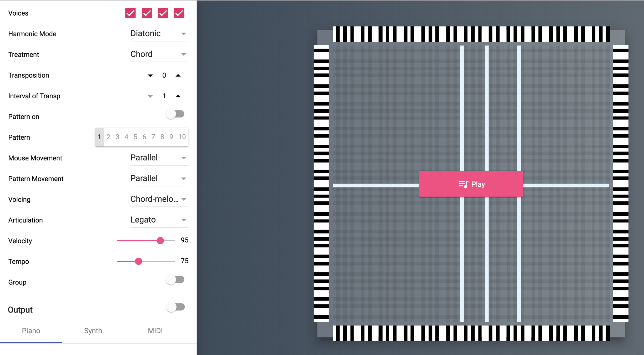Viewport: 644px width, 355px height.
Task: Switch to the Synth tab
Action: coord(93,331)
